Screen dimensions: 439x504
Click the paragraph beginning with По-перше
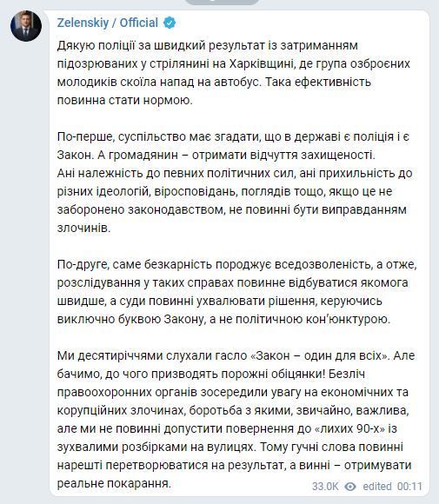235,182
